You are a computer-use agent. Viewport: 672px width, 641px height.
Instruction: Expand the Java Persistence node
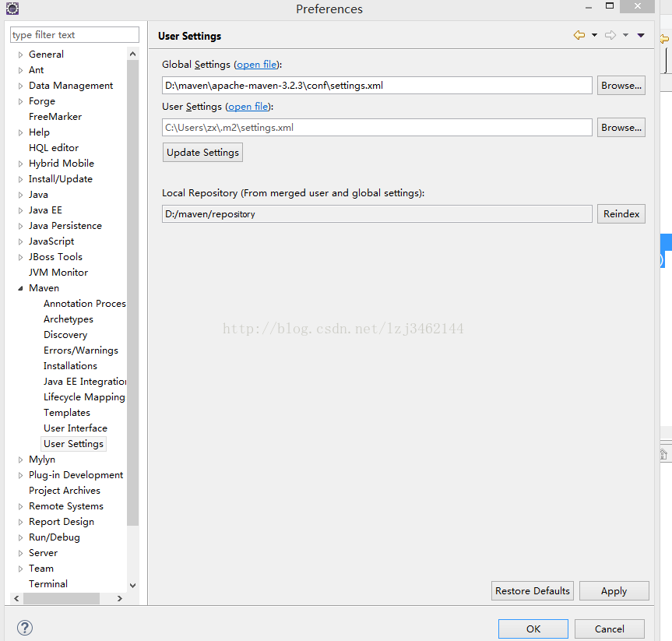tap(20, 226)
